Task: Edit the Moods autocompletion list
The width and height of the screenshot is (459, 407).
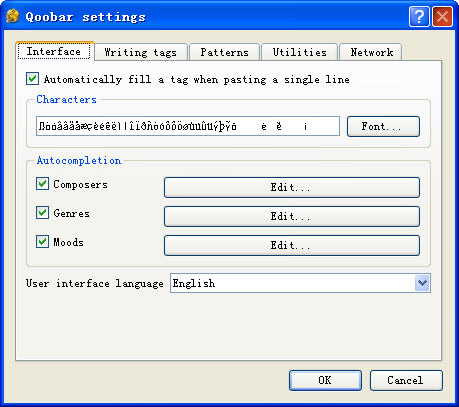Action: [292, 245]
